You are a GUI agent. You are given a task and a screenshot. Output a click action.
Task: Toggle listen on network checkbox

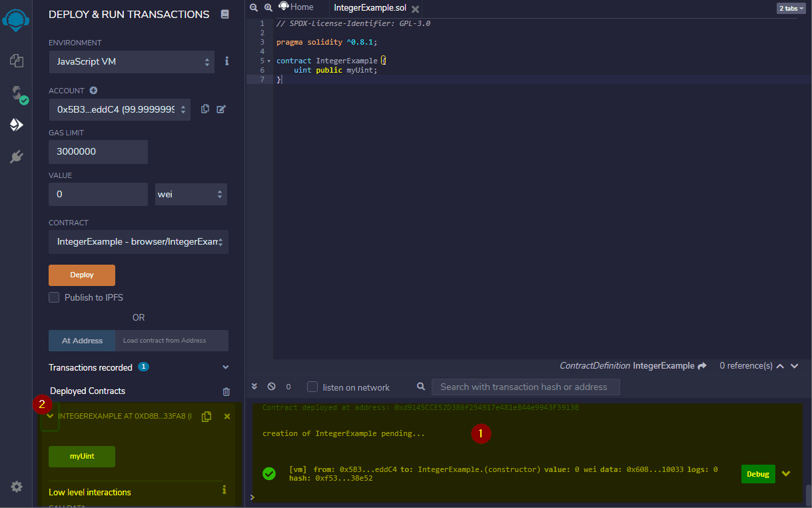click(x=312, y=387)
